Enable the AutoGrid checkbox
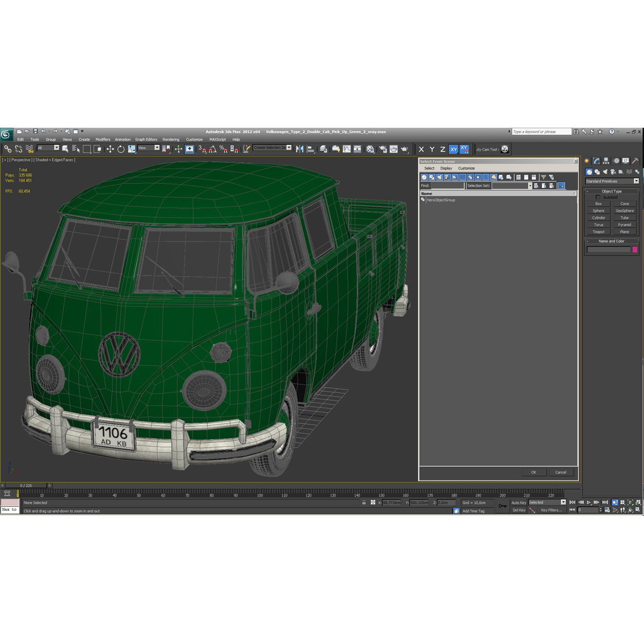Image resolution: width=644 pixels, height=644 pixels. (x=598, y=197)
